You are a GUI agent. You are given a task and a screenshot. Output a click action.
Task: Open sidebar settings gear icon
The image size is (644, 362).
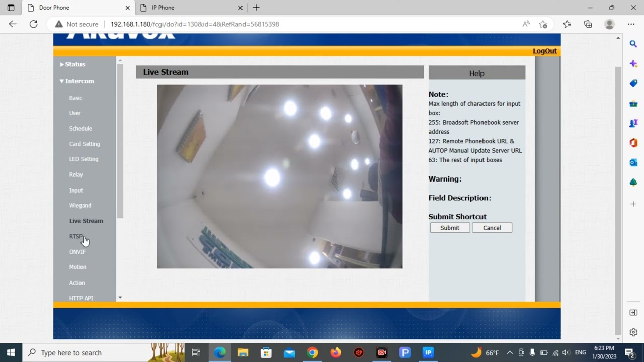click(x=633, y=332)
